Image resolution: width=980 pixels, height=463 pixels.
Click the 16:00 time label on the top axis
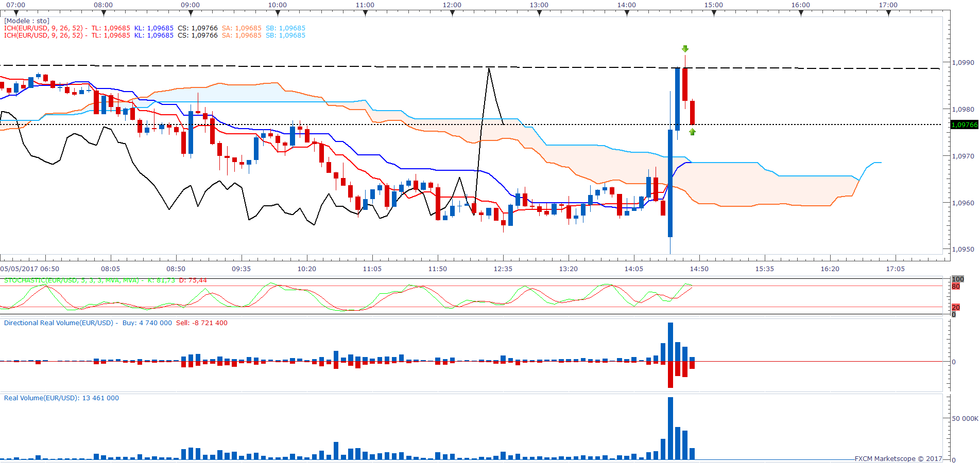801,5
